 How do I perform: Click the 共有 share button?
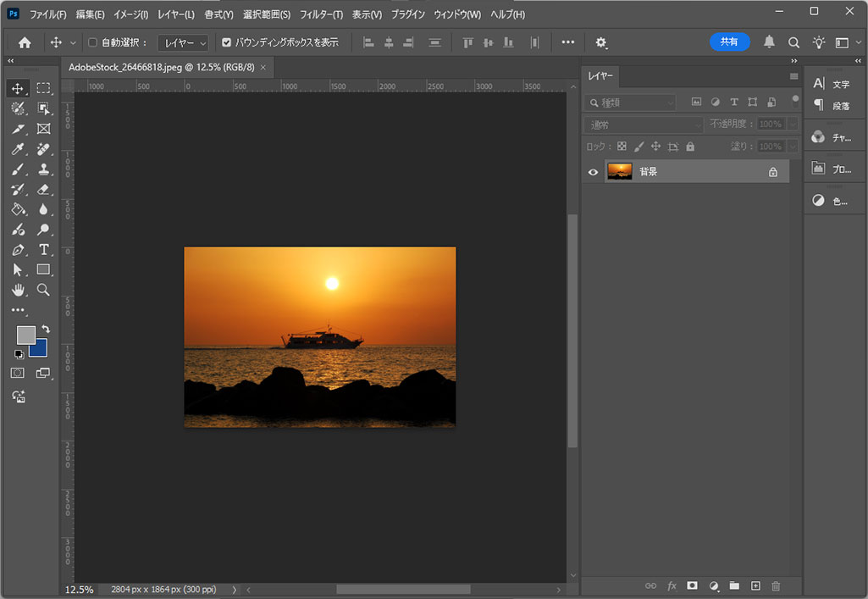pyautogui.click(x=729, y=42)
